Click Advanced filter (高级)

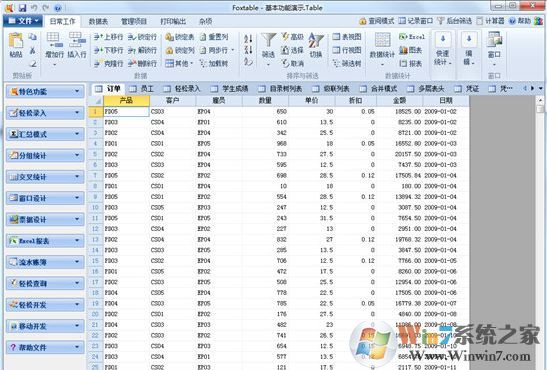(292, 37)
